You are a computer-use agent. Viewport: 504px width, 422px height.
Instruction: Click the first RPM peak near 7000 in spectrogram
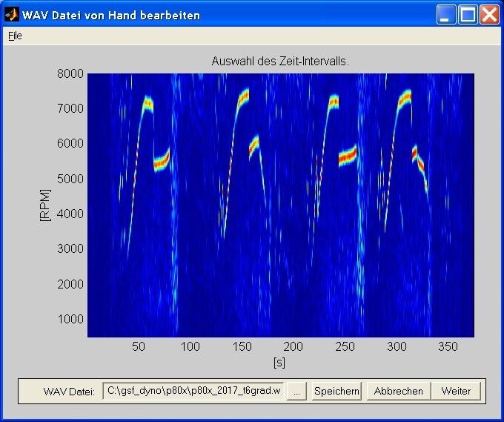(147, 104)
